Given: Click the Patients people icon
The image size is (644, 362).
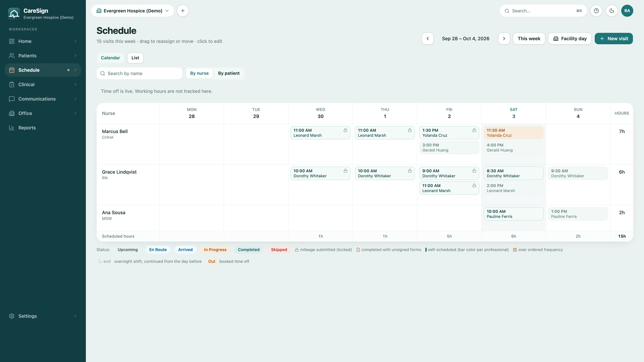Looking at the screenshot, I should [x=12, y=56].
